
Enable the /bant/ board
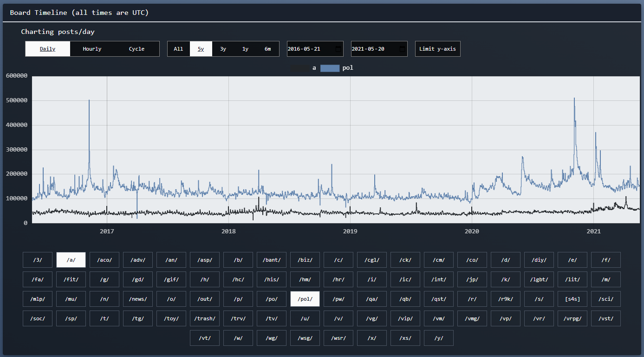[x=272, y=260]
